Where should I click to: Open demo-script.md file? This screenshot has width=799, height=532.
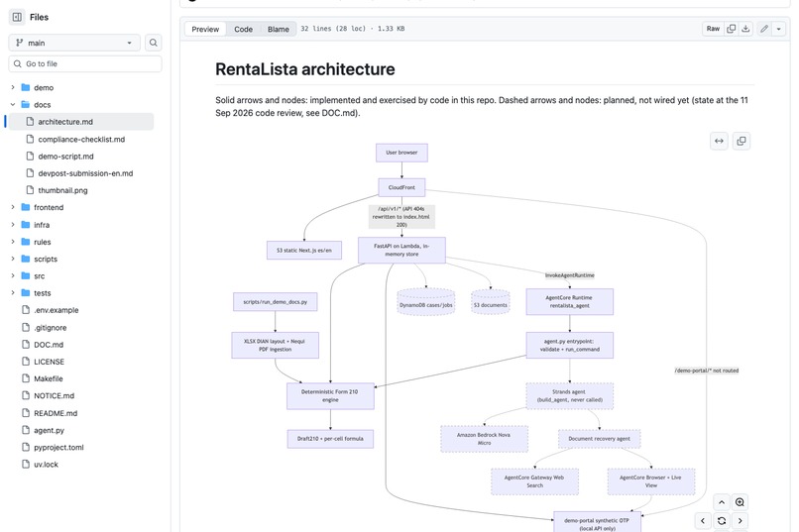(65, 157)
